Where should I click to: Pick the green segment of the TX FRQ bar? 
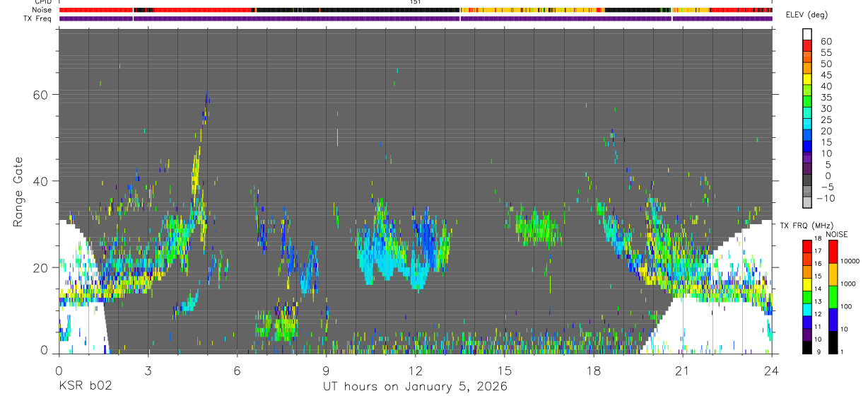[x=807, y=297]
